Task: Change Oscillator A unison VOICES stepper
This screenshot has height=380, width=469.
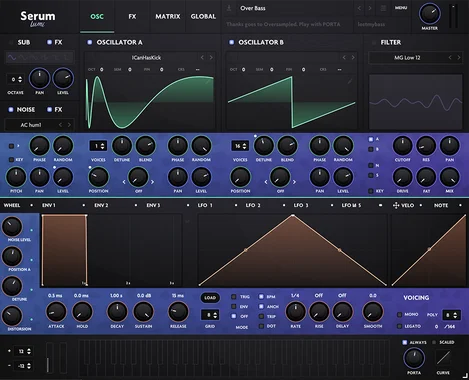Action: point(98,146)
